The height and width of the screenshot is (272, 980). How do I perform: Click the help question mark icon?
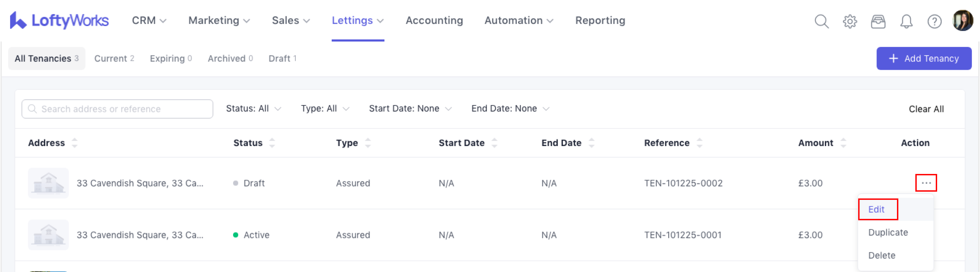coord(934,21)
